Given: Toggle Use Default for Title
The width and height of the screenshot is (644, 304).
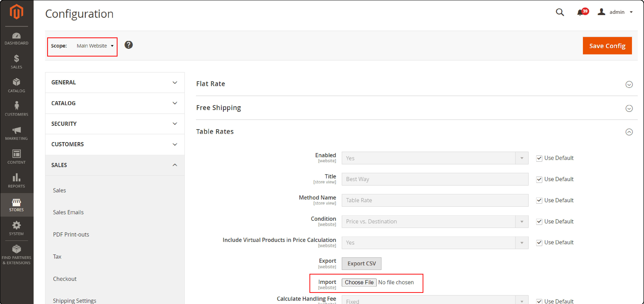Looking at the screenshot, I should tap(539, 179).
